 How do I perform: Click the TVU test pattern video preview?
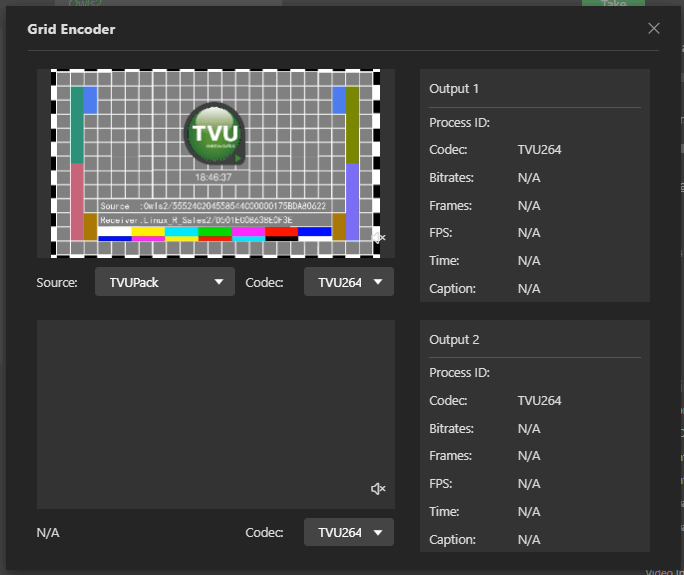[x=215, y=163]
